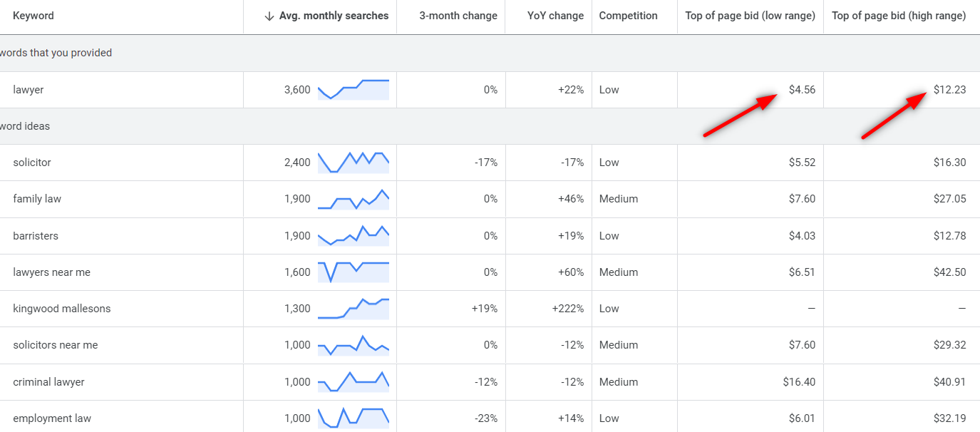Click the kingwood mallesons trend sparkline
This screenshot has width=980, height=432.
pos(354,309)
